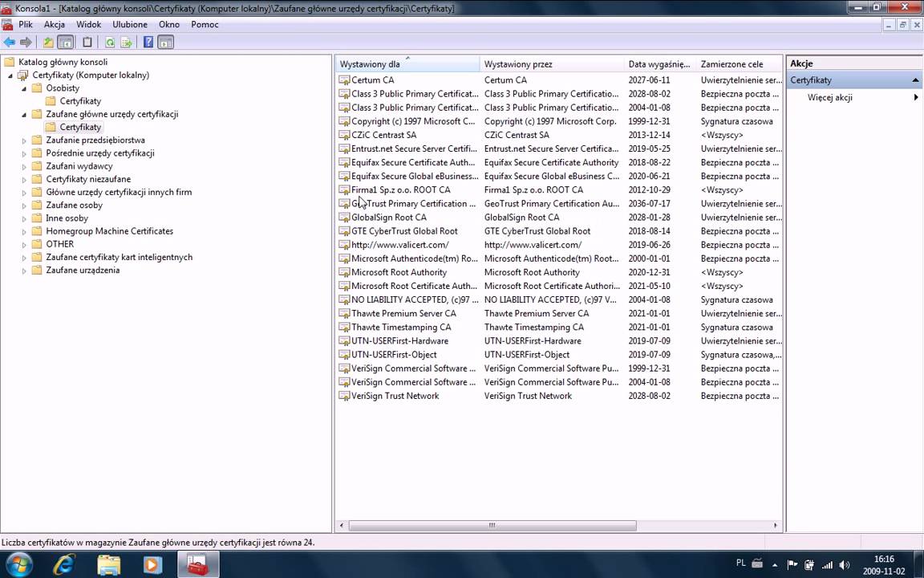Go back with the blue Back arrow
Viewport: 924px width, 578px height.
click(x=10, y=43)
